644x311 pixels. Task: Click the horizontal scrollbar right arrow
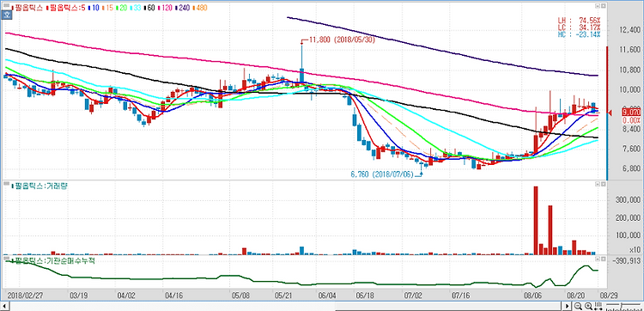(x=567, y=306)
